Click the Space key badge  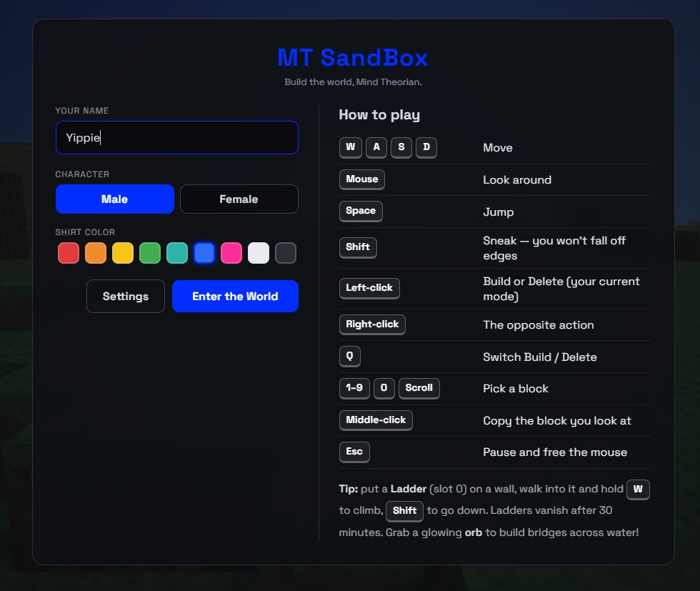pyautogui.click(x=361, y=212)
